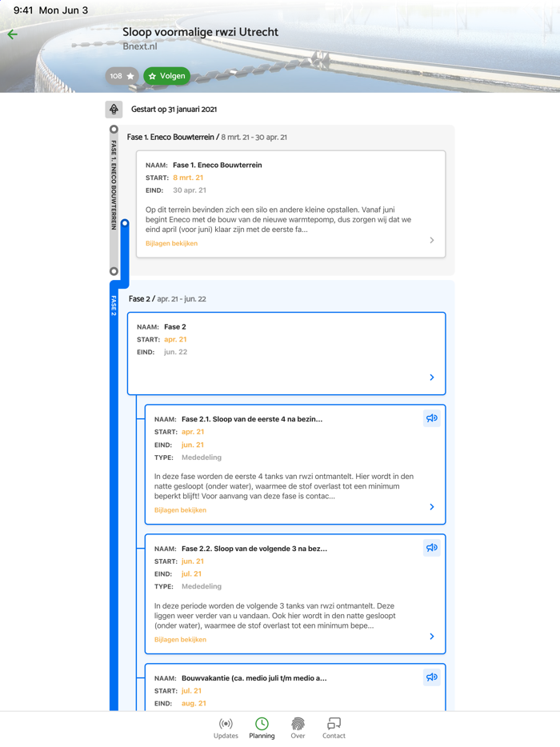Open Bijlagen bekijken link in Fase 1
The image size is (560, 747).
[x=171, y=243]
